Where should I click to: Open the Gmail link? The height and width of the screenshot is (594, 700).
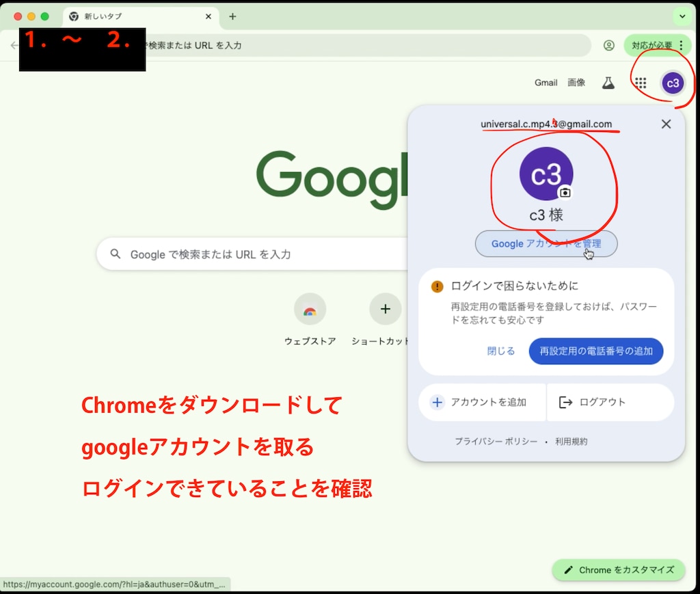pyautogui.click(x=546, y=83)
